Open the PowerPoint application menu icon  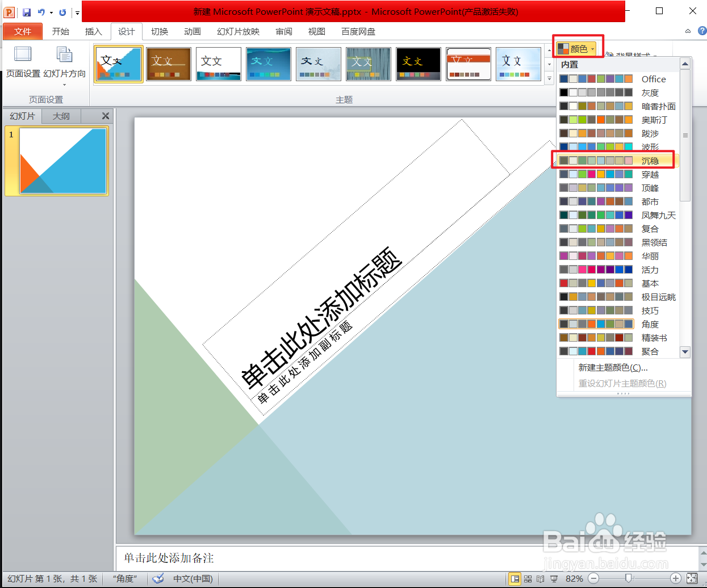[x=9, y=11]
